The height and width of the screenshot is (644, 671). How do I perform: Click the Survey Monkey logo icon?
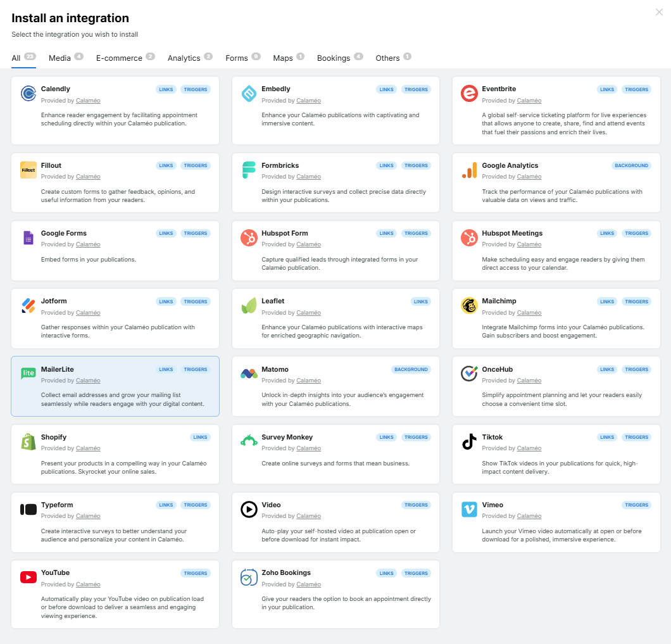point(249,440)
